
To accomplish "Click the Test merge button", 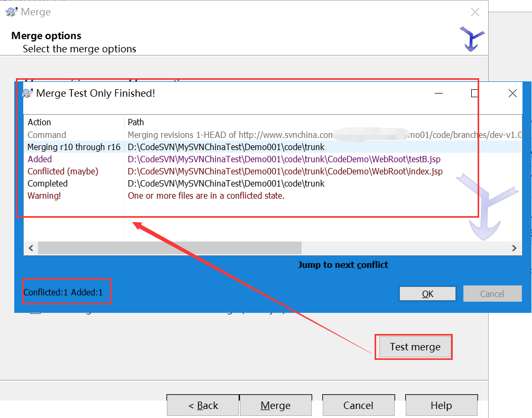I will (x=415, y=347).
